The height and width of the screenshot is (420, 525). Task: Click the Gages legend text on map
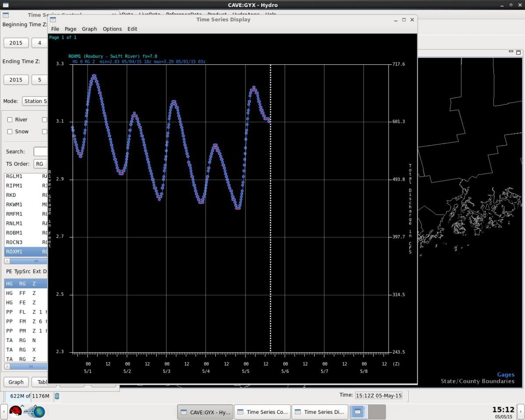tap(506, 374)
